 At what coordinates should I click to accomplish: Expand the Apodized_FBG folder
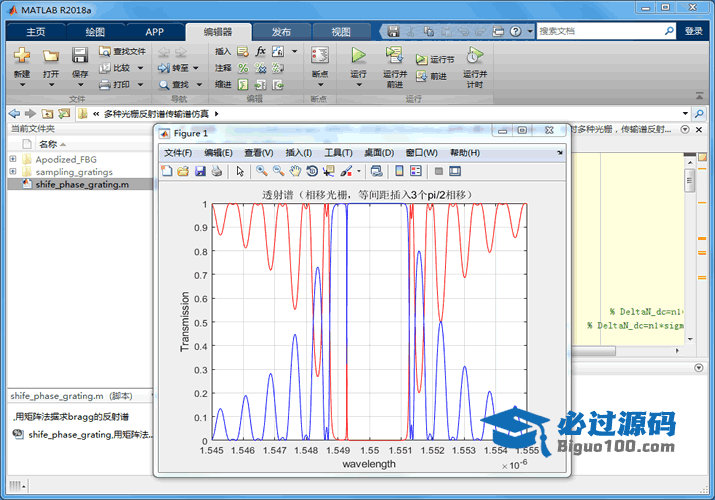click(x=13, y=159)
